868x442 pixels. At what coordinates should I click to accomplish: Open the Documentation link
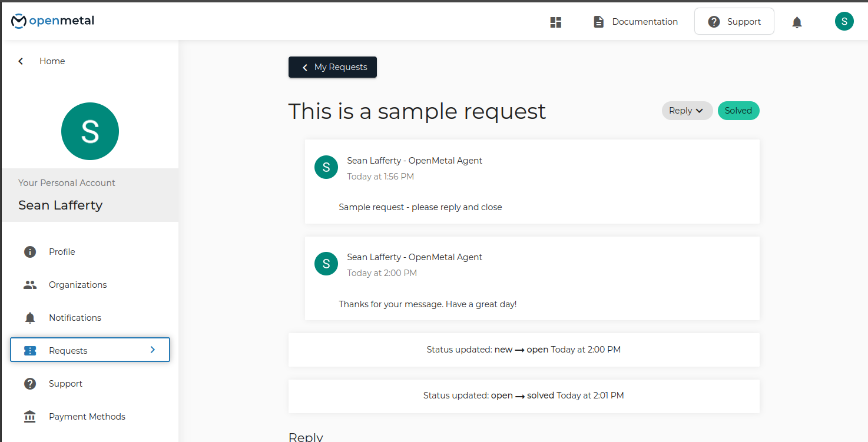[635, 22]
